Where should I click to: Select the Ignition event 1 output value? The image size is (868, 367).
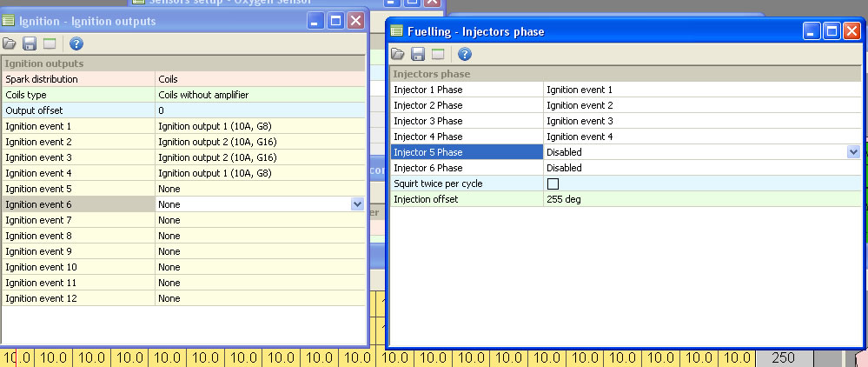tap(259, 126)
